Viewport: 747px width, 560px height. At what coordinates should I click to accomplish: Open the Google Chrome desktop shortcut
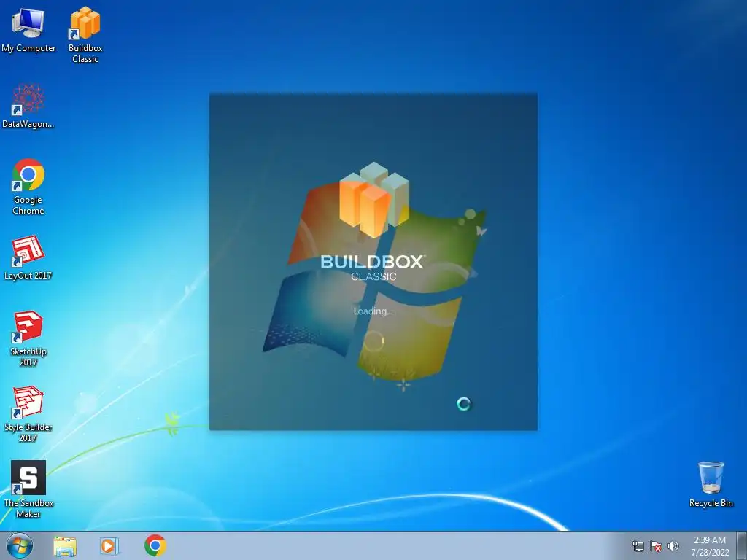tap(28, 187)
